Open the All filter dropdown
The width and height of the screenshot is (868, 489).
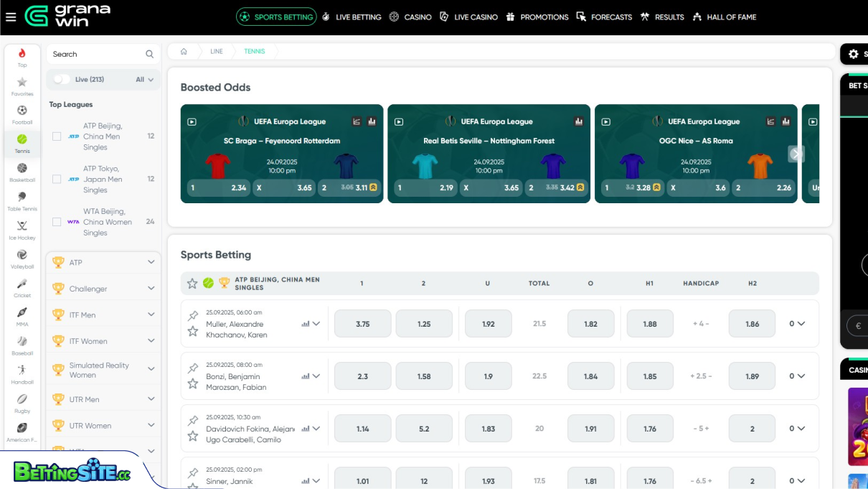[x=144, y=80]
